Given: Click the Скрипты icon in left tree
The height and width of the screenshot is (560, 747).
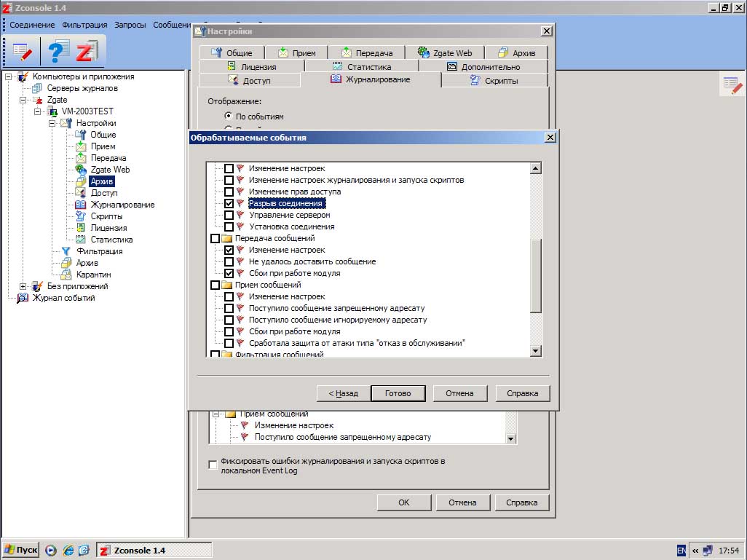Looking at the screenshot, I should point(81,216).
